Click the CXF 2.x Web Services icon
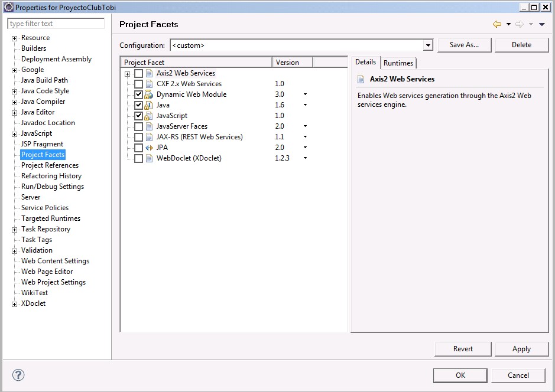 click(149, 84)
